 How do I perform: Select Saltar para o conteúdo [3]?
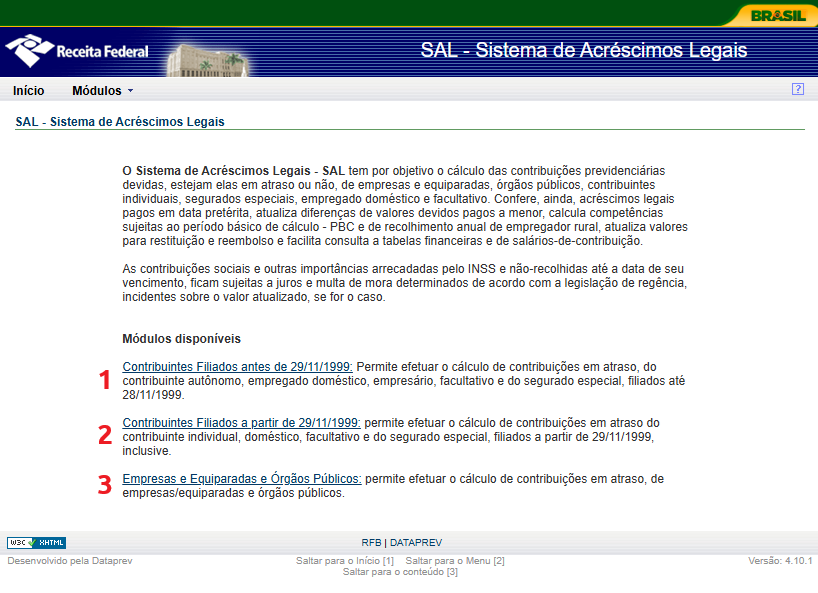coord(400,572)
